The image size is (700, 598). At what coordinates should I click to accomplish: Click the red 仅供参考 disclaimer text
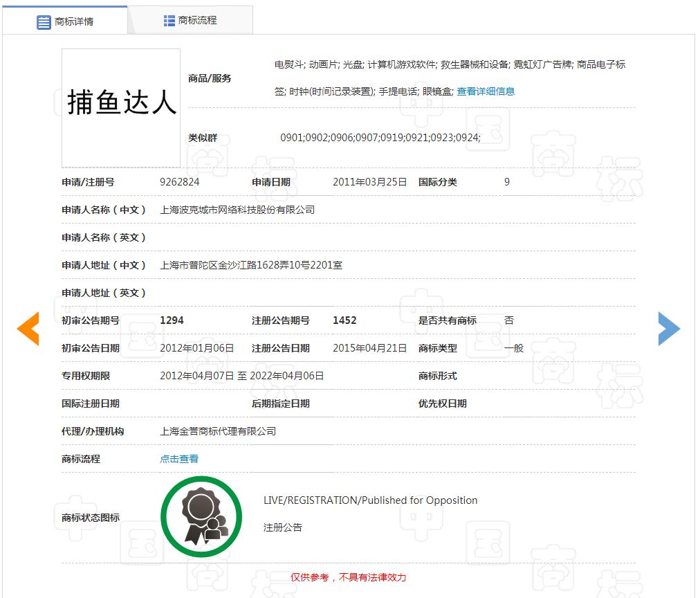click(x=349, y=577)
